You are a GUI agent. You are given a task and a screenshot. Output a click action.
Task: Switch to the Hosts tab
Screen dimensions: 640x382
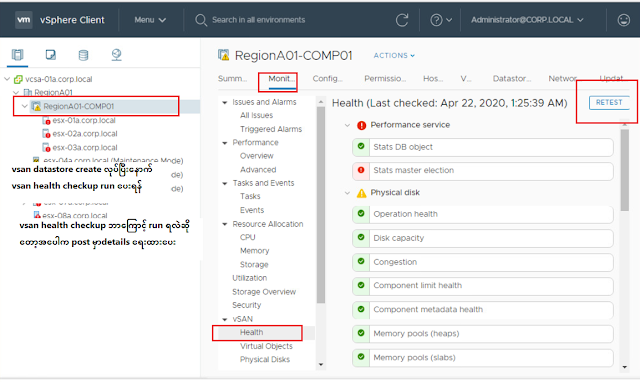click(x=433, y=78)
